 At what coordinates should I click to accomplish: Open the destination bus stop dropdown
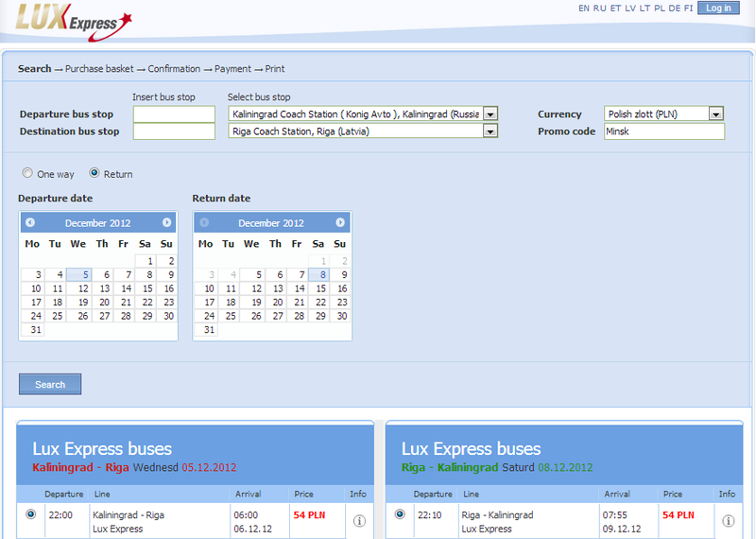coord(490,131)
